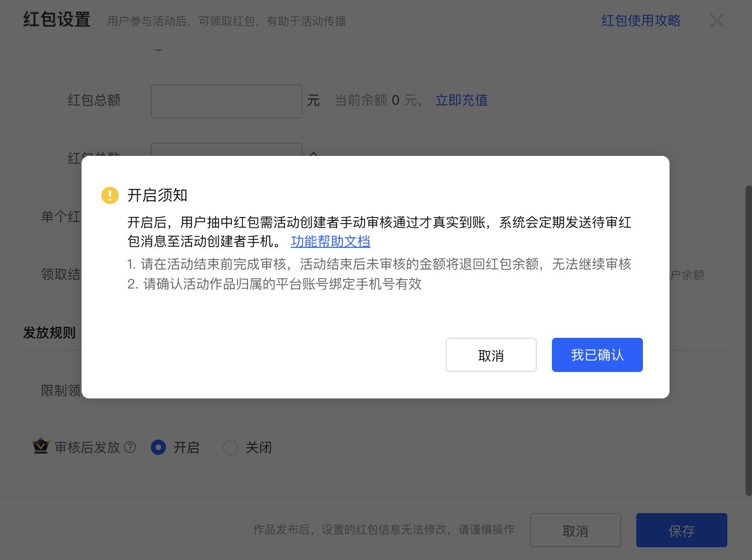Click the 开启须知 dialog title

(157, 195)
